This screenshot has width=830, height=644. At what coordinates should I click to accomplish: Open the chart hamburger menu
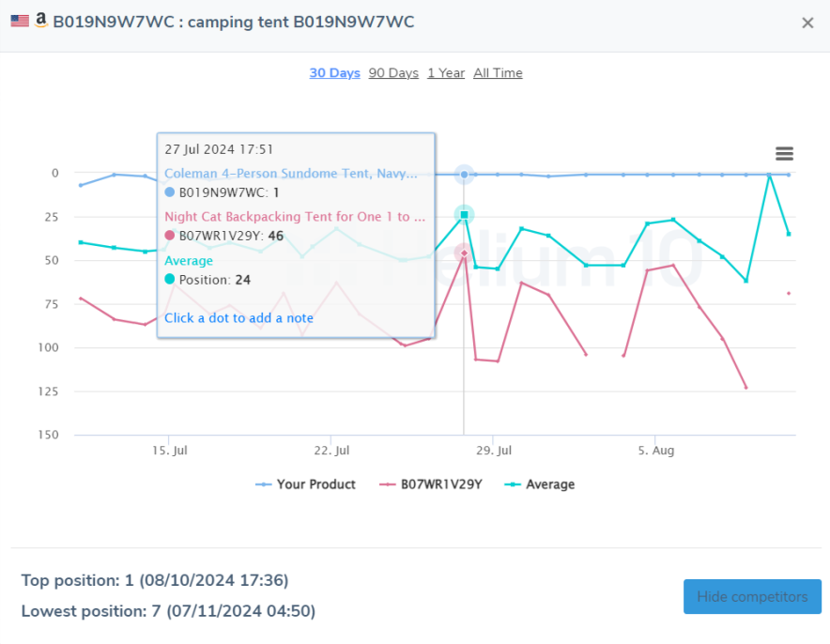tap(784, 153)
